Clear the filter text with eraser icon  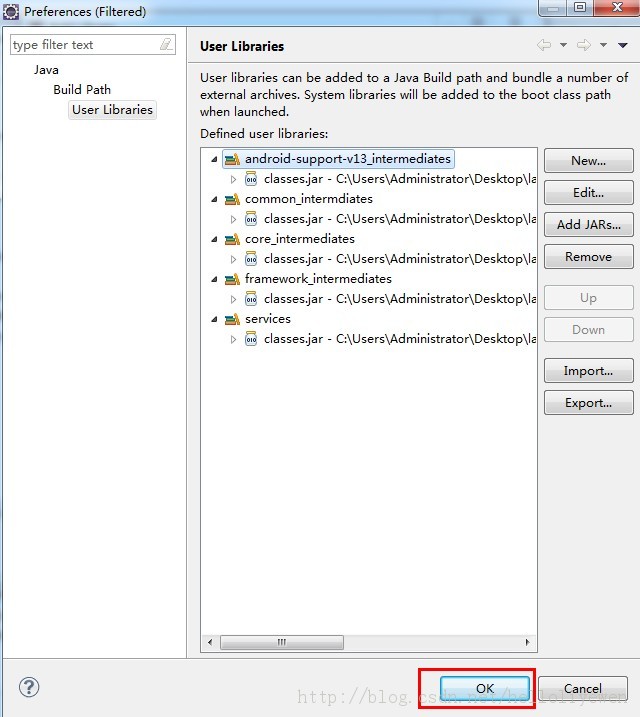[x=166, y=44]
